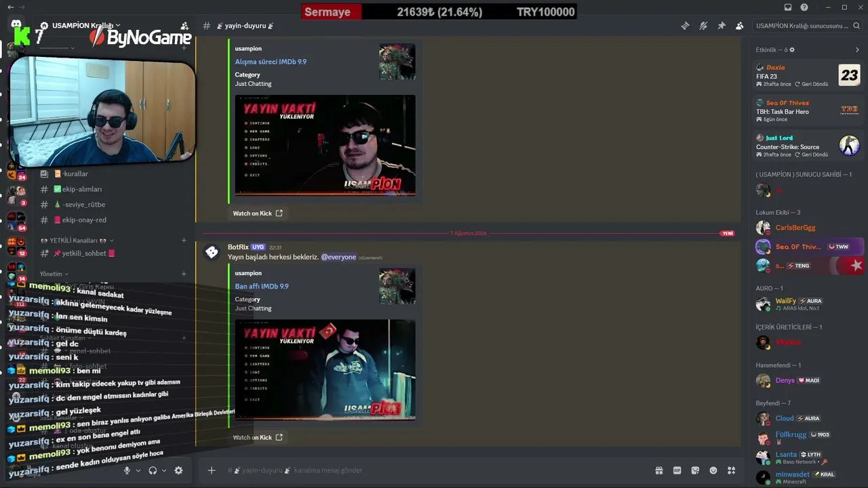Click the BotRix bot avatar
Screen dimensions: 868x488
pos(212,252)
